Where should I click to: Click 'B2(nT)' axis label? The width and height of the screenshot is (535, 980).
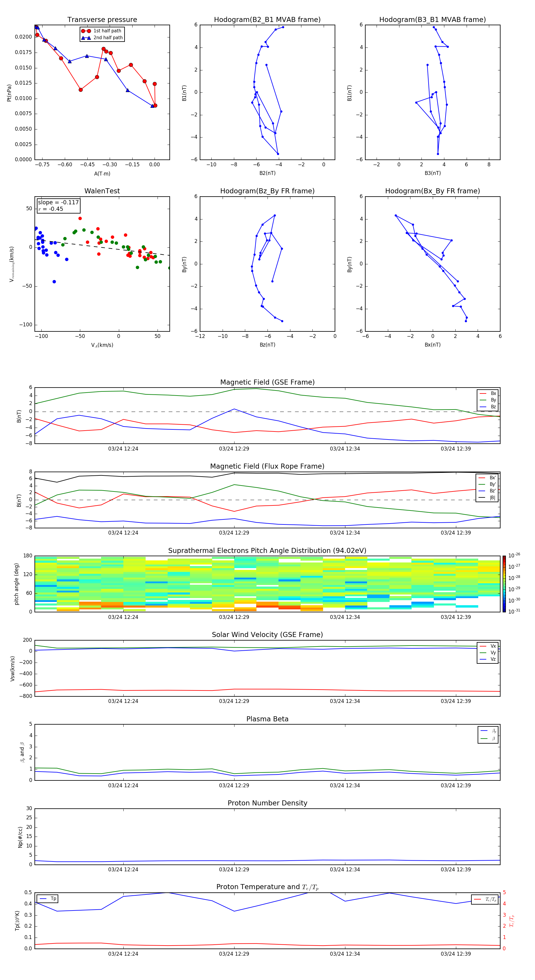tap(267, 173)
